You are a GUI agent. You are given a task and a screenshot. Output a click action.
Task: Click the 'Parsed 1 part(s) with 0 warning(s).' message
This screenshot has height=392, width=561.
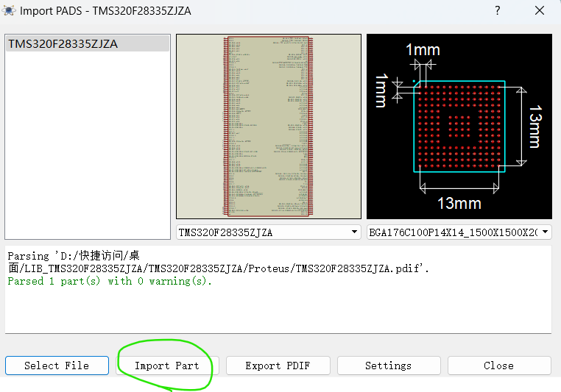point(110,281)
